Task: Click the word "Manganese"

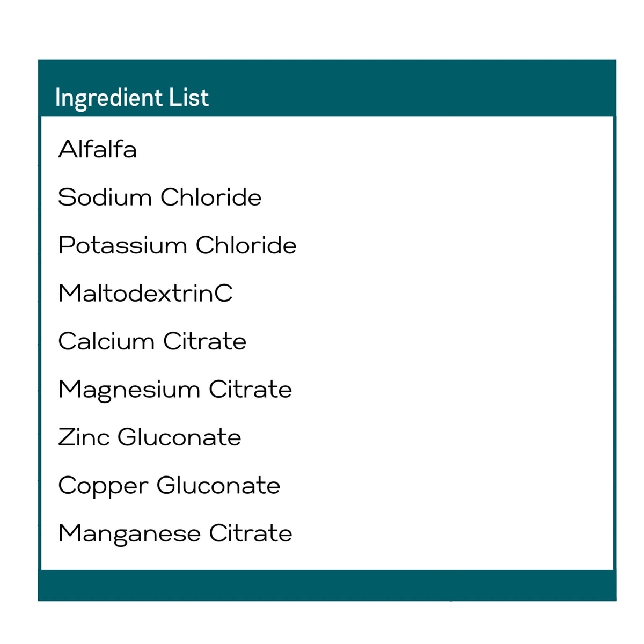Action: [x=129, y=534]
